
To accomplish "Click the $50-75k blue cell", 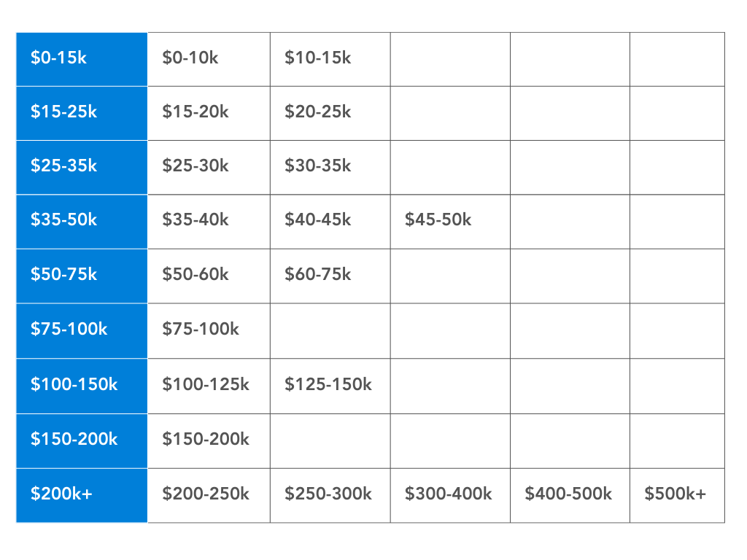I will click(x=81, y=275).
